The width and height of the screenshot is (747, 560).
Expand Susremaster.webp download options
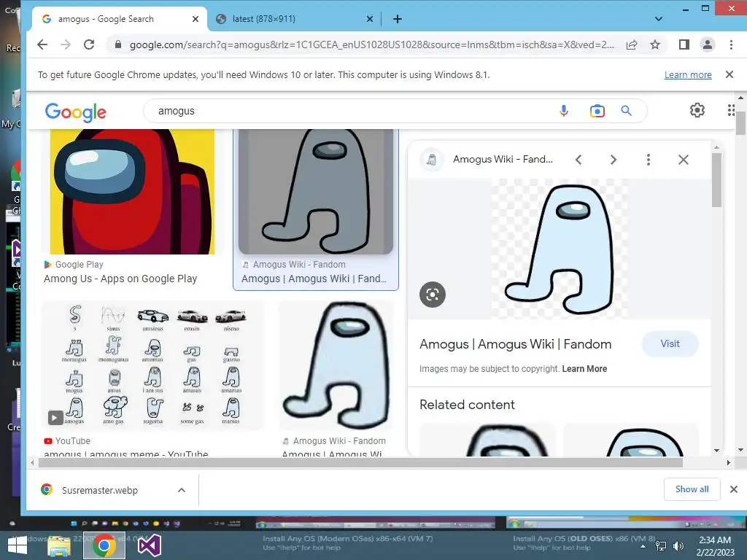tap(182, 490)
